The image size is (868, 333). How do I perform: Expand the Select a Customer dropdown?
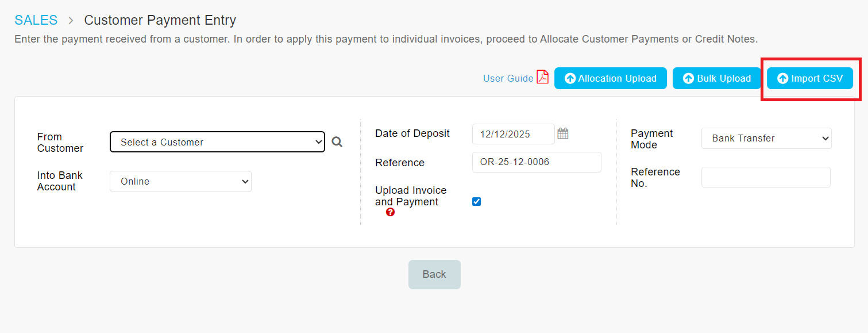click(217, 142)
